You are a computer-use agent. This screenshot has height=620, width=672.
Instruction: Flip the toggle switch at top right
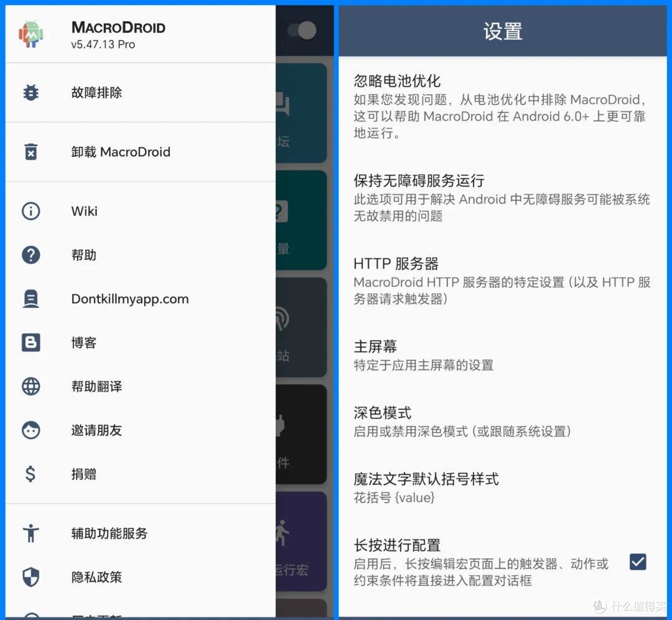coord(303,30)
